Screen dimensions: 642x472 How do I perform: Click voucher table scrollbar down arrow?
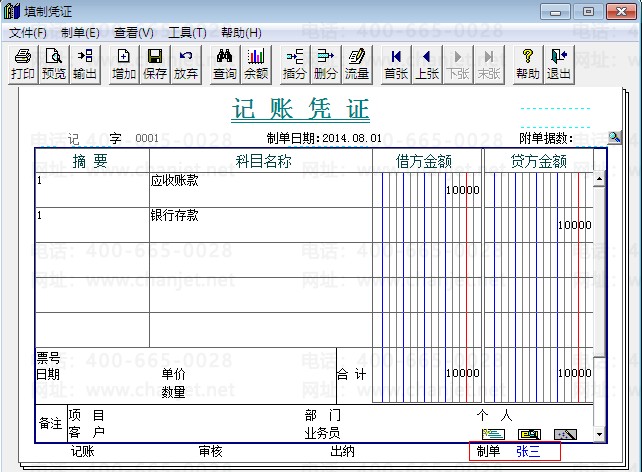point(599,434)
